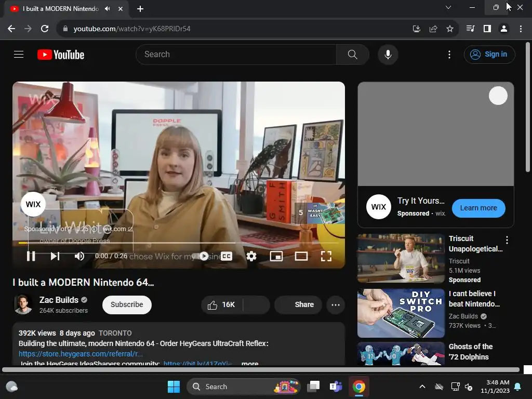
Task: Open more actions ellipsis under video
Action: (336, 304)
